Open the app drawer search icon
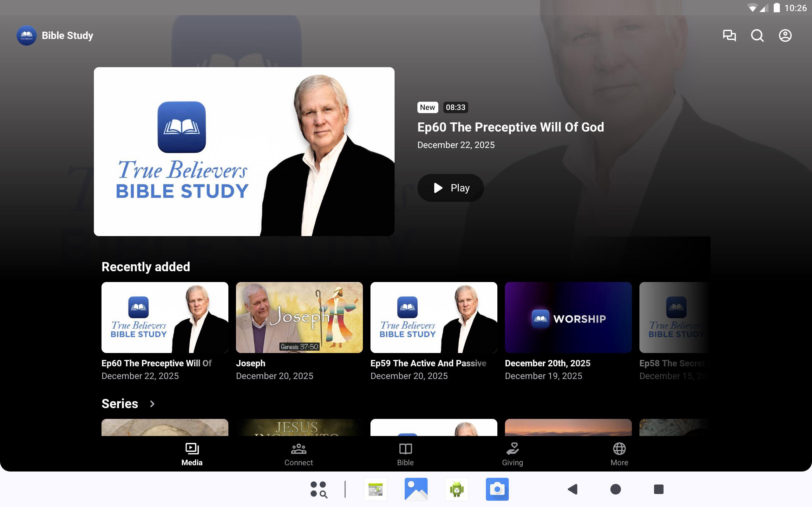 click(x=318, y=489)
